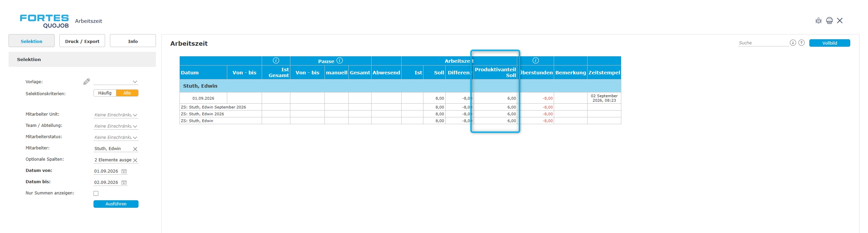Click the Vollbild button

829,43
